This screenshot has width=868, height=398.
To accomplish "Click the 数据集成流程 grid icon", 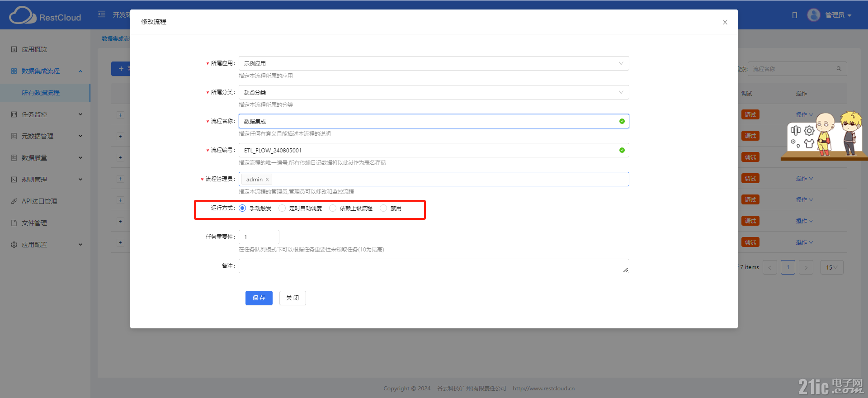I will point(14,71).
